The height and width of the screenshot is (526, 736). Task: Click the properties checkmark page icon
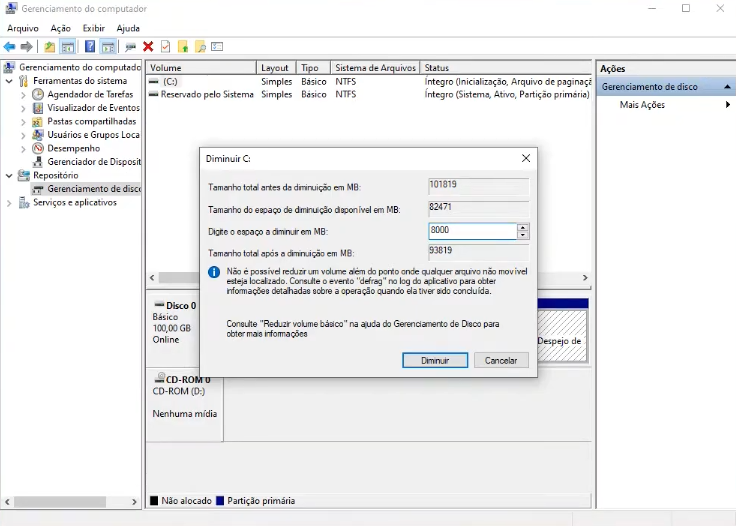(x=165, y=46)
